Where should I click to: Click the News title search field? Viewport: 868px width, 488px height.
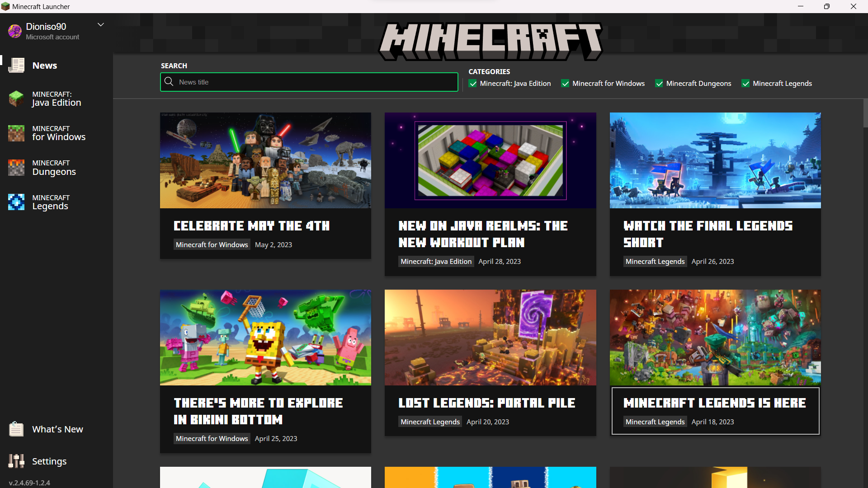(x=316, y=82)
